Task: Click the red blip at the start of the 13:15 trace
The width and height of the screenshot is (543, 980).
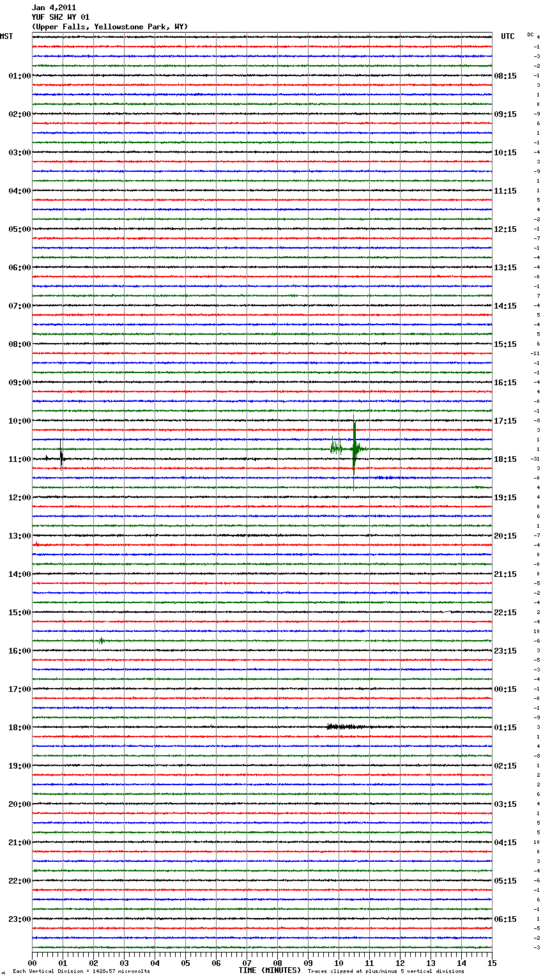Action: (x=36, y=545)
